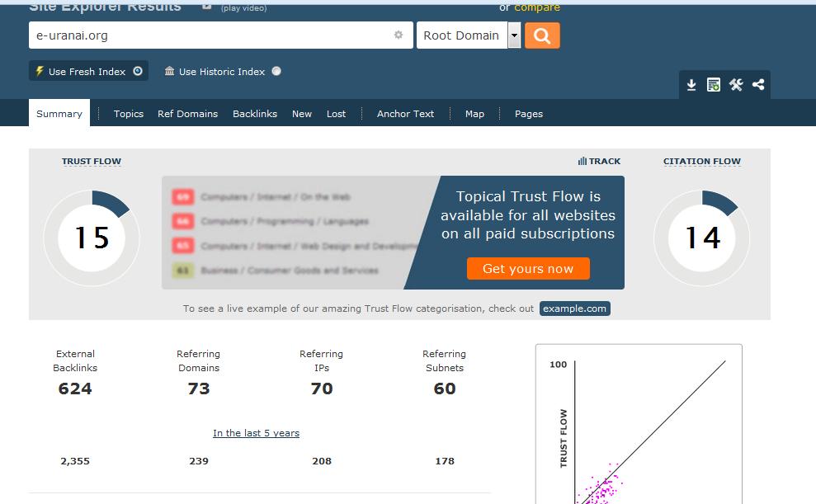The image size is (816, 504).
Task: Click the historic domains value 239
Action: click(x=199, y=461)
